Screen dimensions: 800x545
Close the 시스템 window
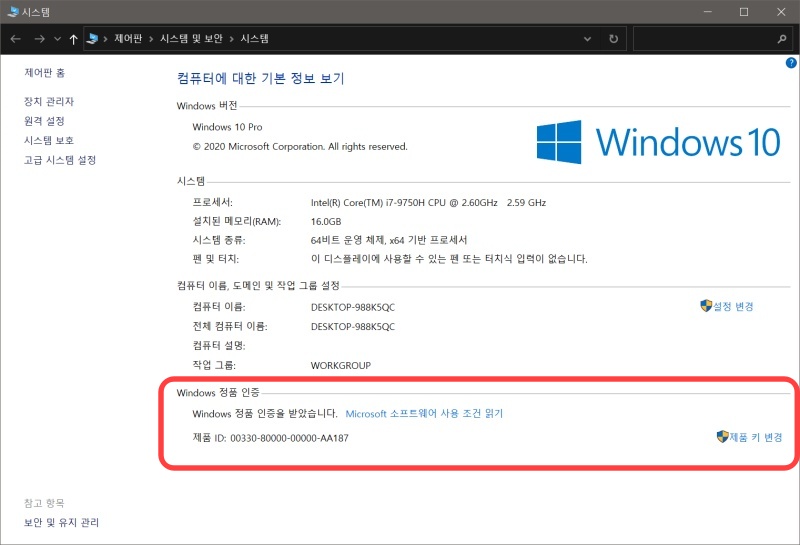[781, 12]
